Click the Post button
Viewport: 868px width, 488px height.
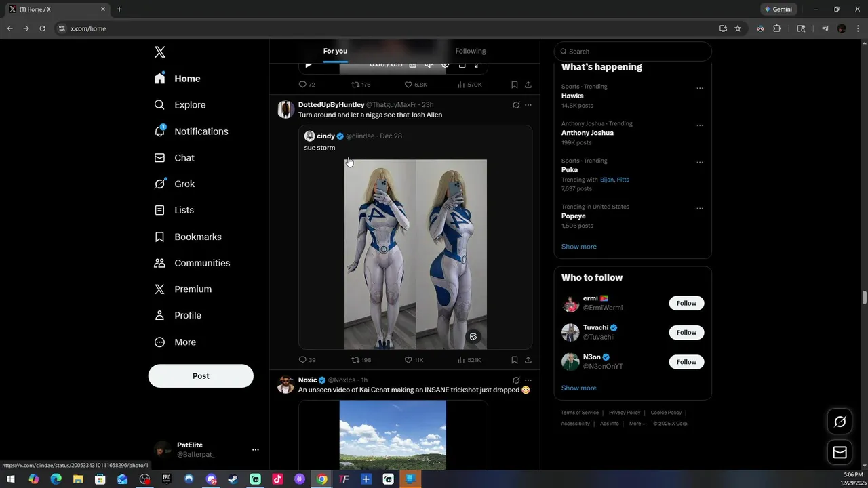point(201,376)
